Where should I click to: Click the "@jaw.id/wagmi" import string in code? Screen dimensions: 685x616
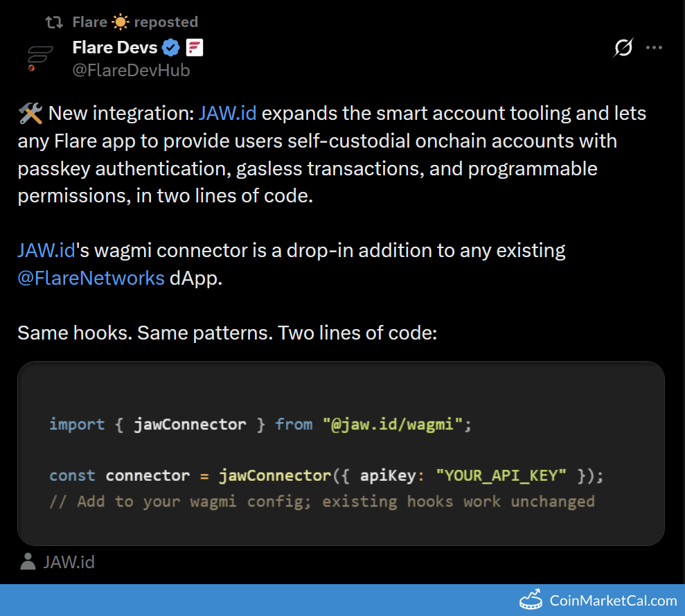(x=392, y=424)
